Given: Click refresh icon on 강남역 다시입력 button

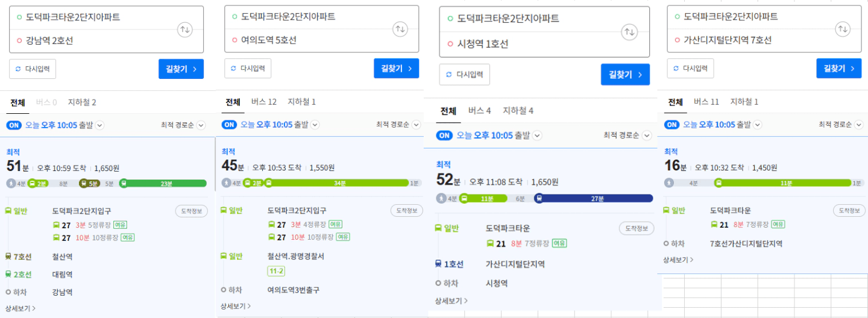Looking at the screenshot, I should (x=19, y=69).
